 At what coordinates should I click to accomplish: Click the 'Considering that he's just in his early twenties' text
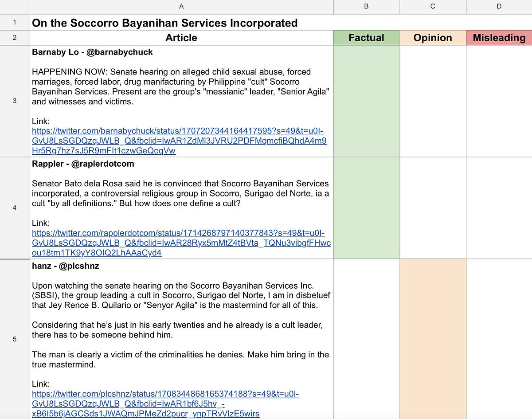[x=177, y=330]
